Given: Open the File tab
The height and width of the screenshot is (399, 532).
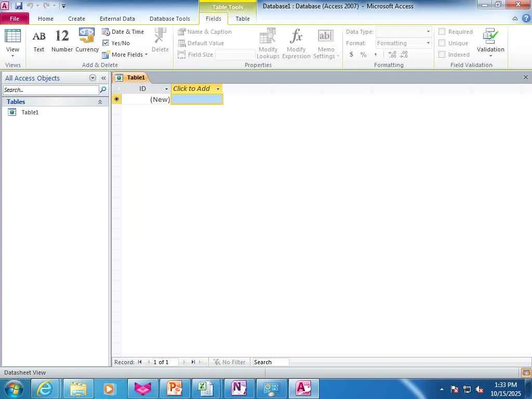Looking at the screenshot, I should [15, 19].
